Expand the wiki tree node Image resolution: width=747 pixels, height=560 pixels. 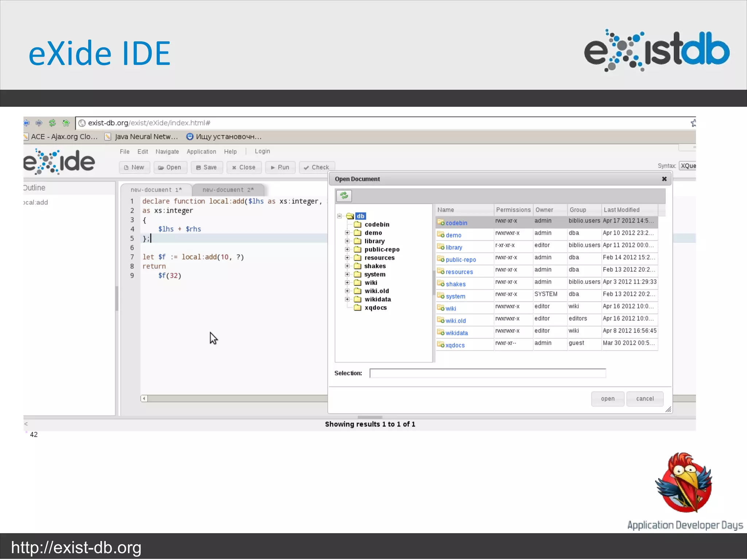[347, 283]
